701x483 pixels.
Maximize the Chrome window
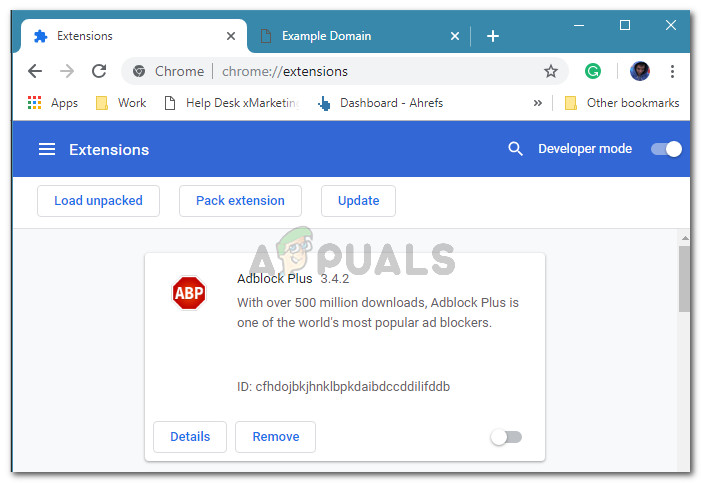point(625,25)
